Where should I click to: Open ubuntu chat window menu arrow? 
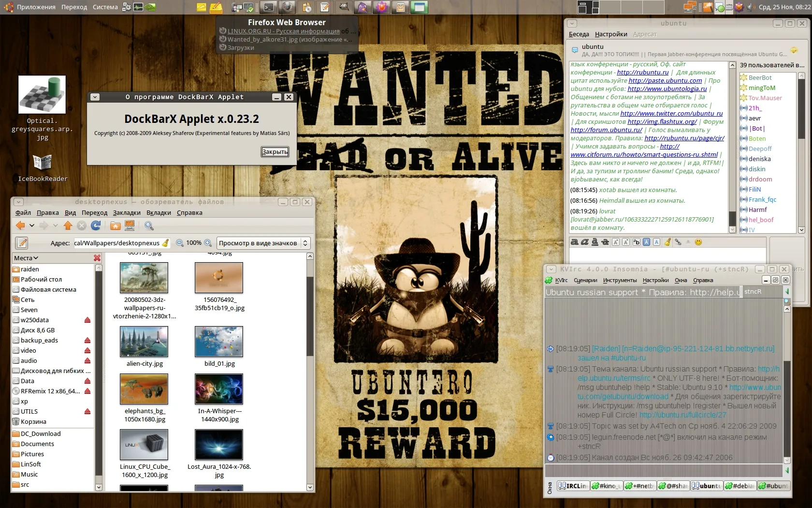tap(572, 23)
